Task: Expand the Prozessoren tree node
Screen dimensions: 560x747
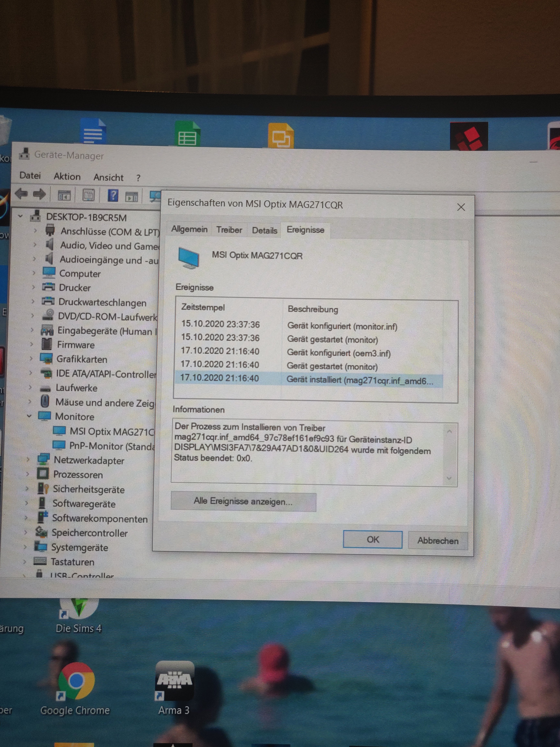Action: pyautogui.click(x=28, y=474)
